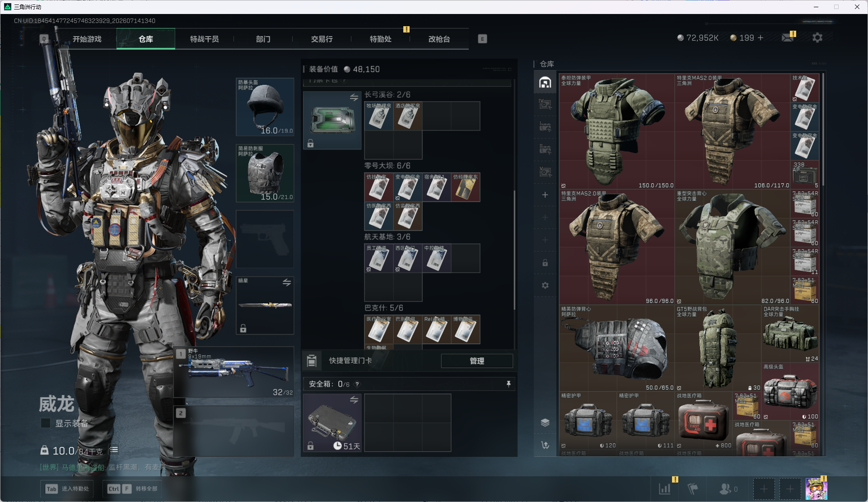Screen dimensions: 868x502
Task: Expand warehouse with the first plus icon
Action: click(x=545, y=195)
